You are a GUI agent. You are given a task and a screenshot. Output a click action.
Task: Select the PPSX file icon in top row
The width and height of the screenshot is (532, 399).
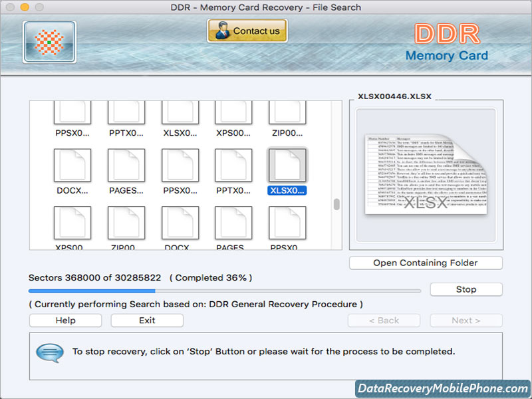(72, 113)
